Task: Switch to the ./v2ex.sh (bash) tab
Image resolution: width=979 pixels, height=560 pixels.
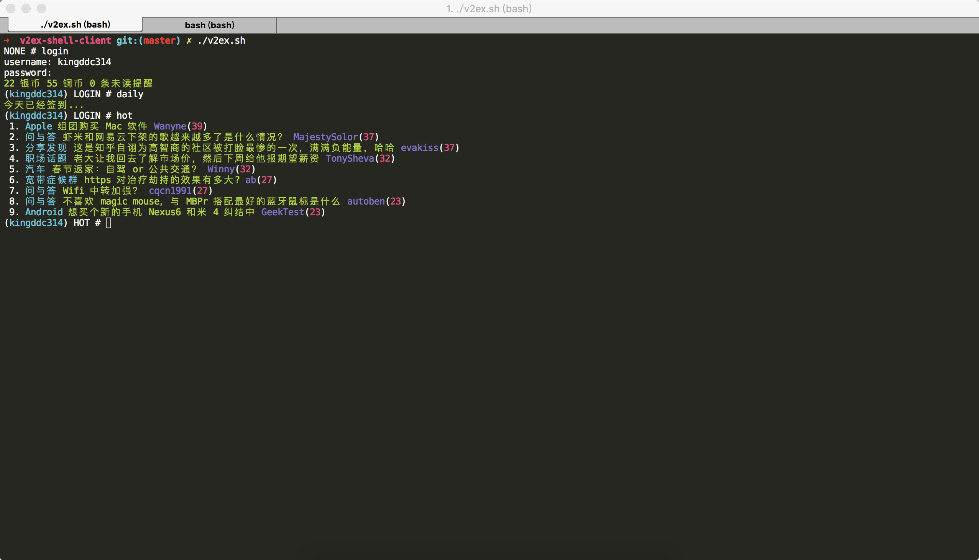Action: [76, 25]
